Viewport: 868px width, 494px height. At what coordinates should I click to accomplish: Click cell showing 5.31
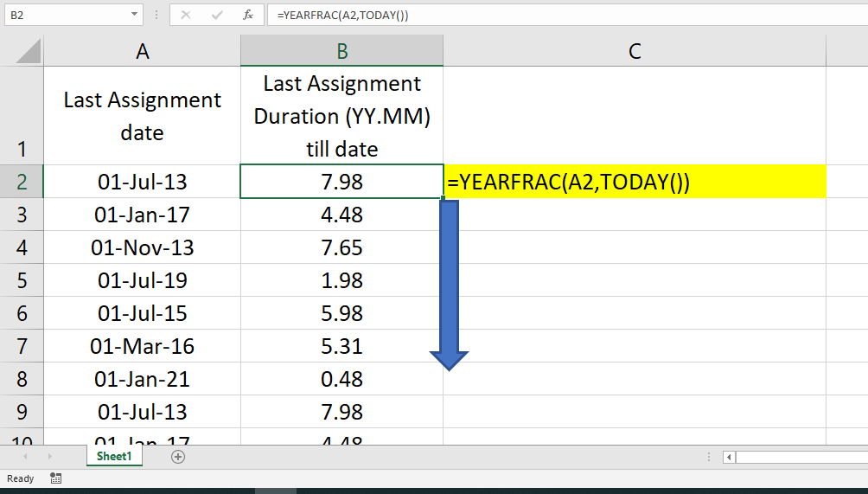click(342, 346)
